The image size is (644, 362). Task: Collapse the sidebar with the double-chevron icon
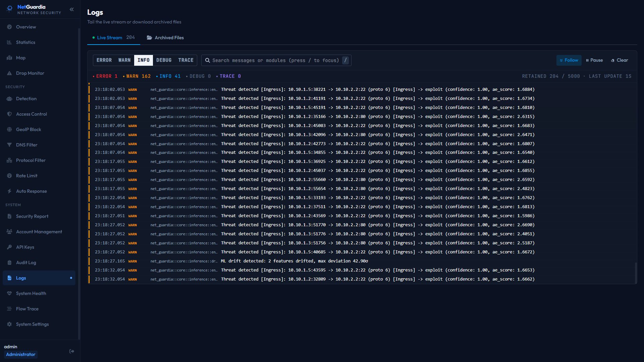click(71, 9)
